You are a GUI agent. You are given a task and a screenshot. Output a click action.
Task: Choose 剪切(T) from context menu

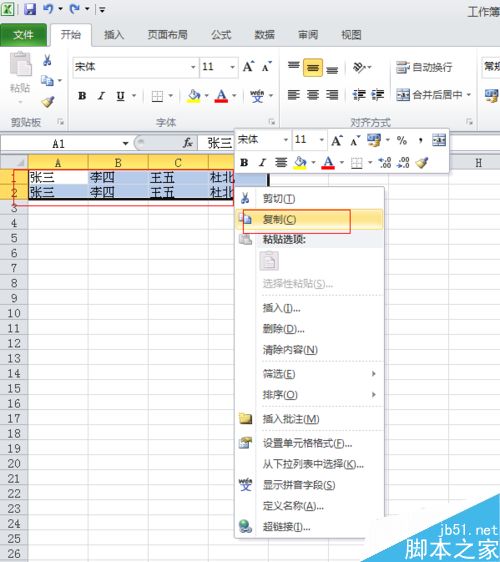(310, 198)
